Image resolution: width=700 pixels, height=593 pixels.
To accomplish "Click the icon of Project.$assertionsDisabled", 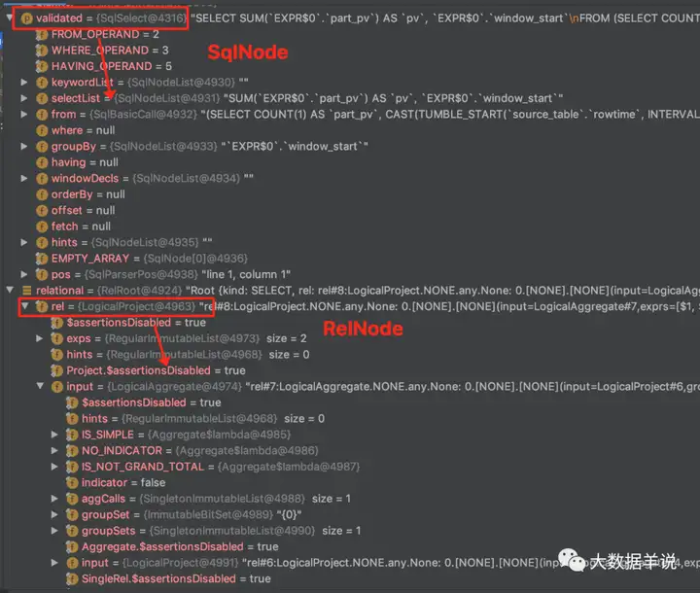I will tap(57, 370).
